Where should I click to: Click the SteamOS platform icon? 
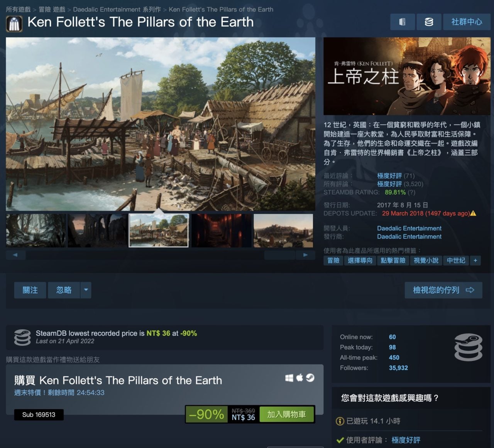pyautogui.click(x=310, y=378)
